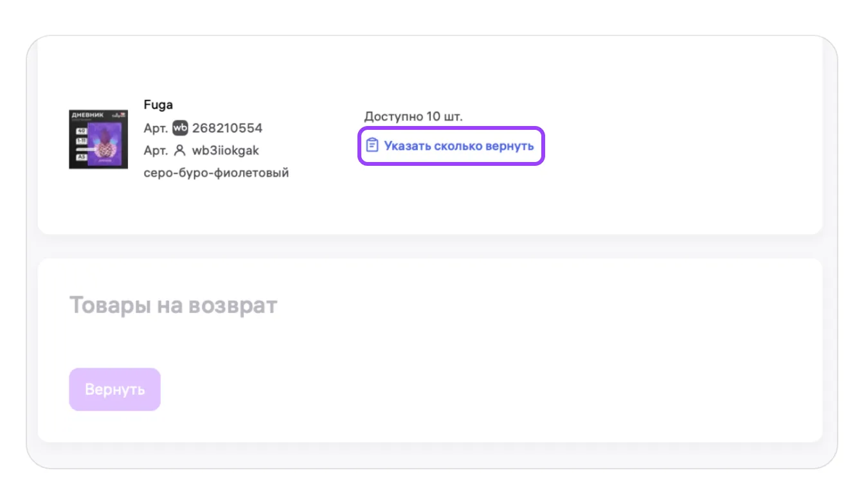Click the 'Товары на возврат' heading

tap(173, 305)
